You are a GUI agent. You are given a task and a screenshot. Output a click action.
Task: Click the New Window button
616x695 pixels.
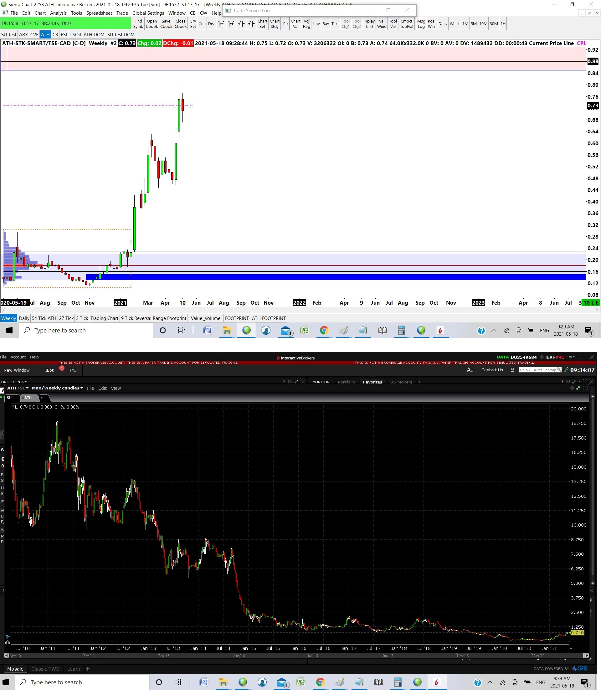click(x=17, y=370)
